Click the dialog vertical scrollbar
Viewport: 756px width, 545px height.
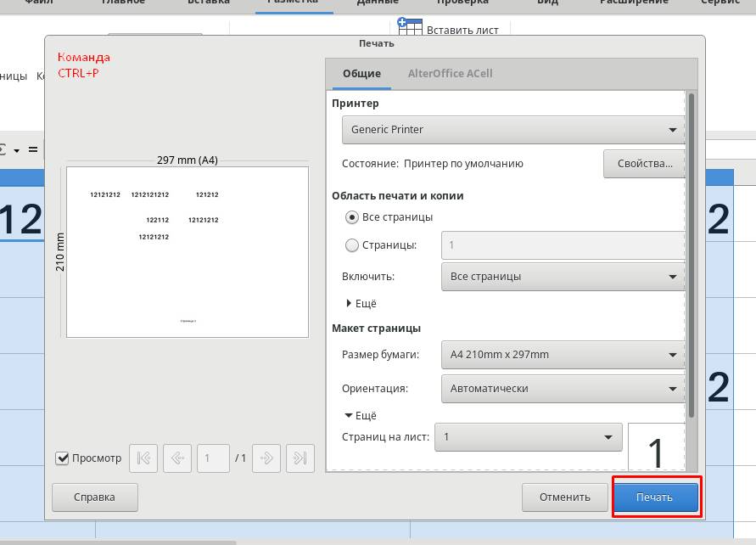tap(692, 255)
